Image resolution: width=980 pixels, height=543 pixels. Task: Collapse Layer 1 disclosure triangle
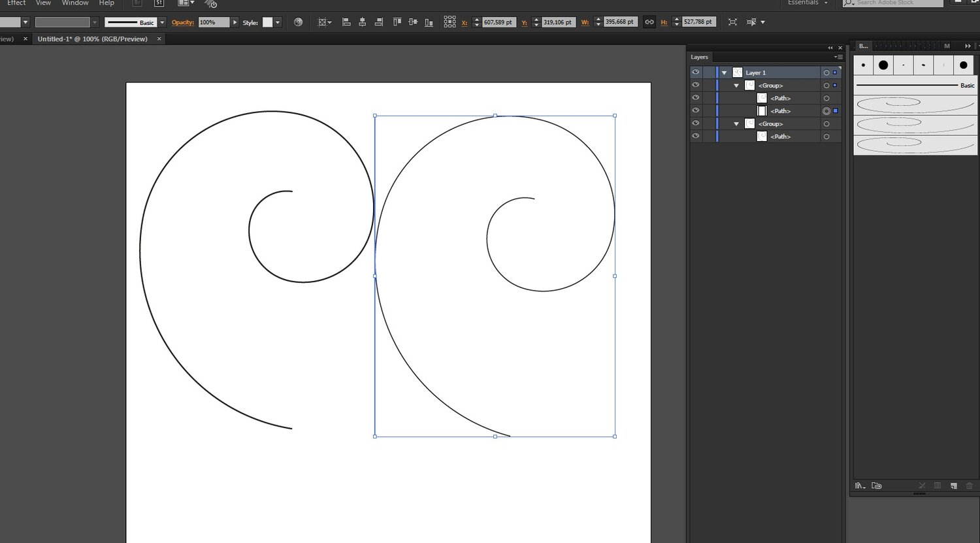pos(724,73)
